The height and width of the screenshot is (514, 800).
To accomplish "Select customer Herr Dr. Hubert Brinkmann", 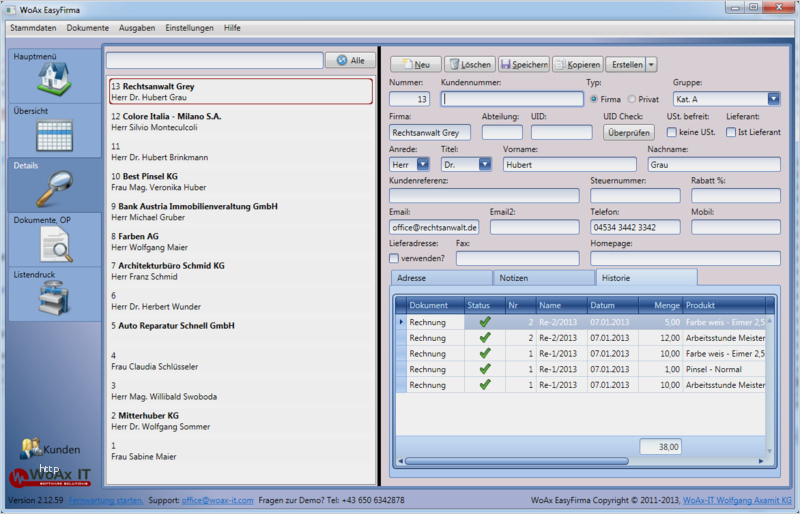I will click(241, 152).
